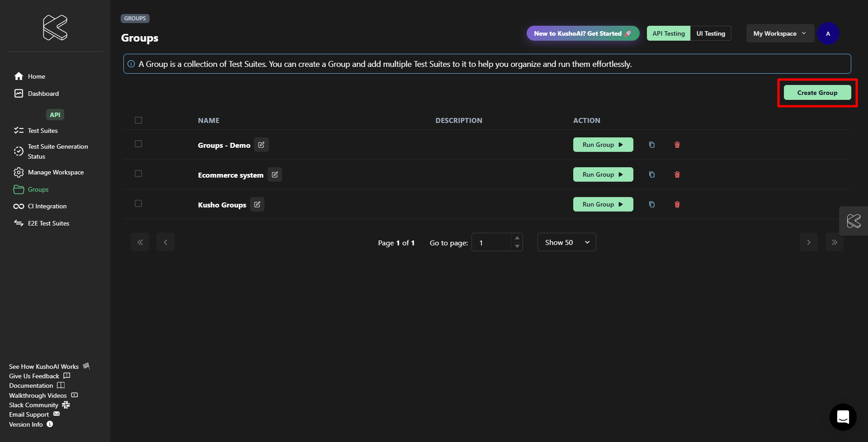Click the edit icon next to Groups - Demo
Image resolution: width=868 pixels, height=442 pixels.
pos(261,145)
